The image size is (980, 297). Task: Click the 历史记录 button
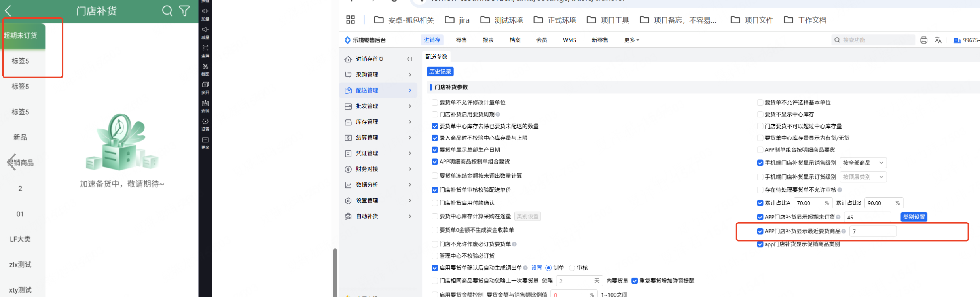point(440,72)
